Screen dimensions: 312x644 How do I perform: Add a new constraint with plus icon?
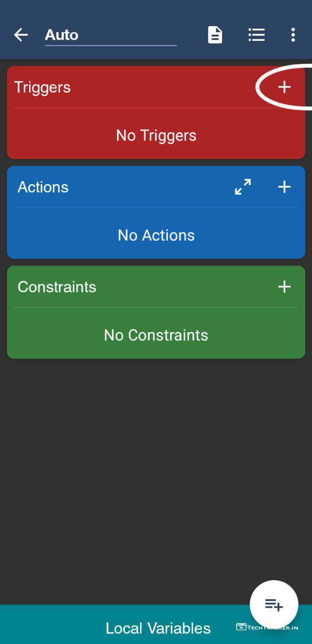284,287
